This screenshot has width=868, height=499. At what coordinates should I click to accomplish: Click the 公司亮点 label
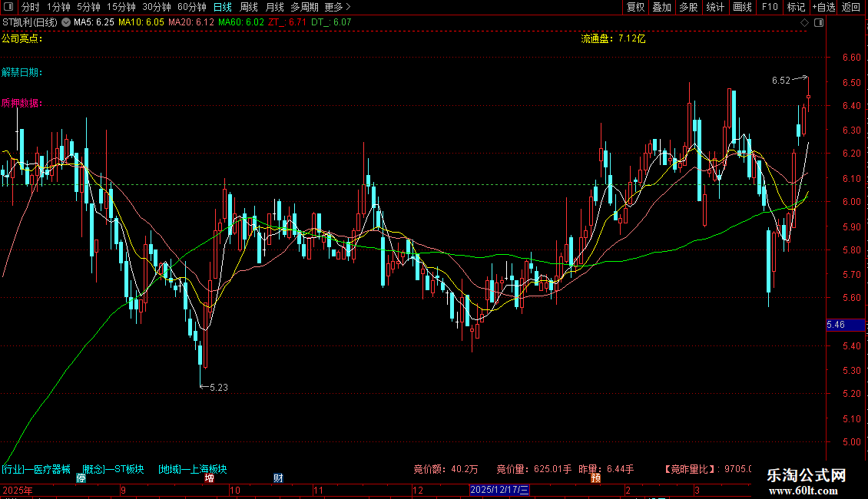coord(22,38)
